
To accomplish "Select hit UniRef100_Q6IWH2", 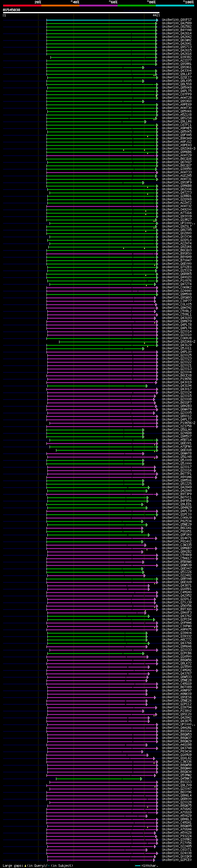I will [177, 40].
